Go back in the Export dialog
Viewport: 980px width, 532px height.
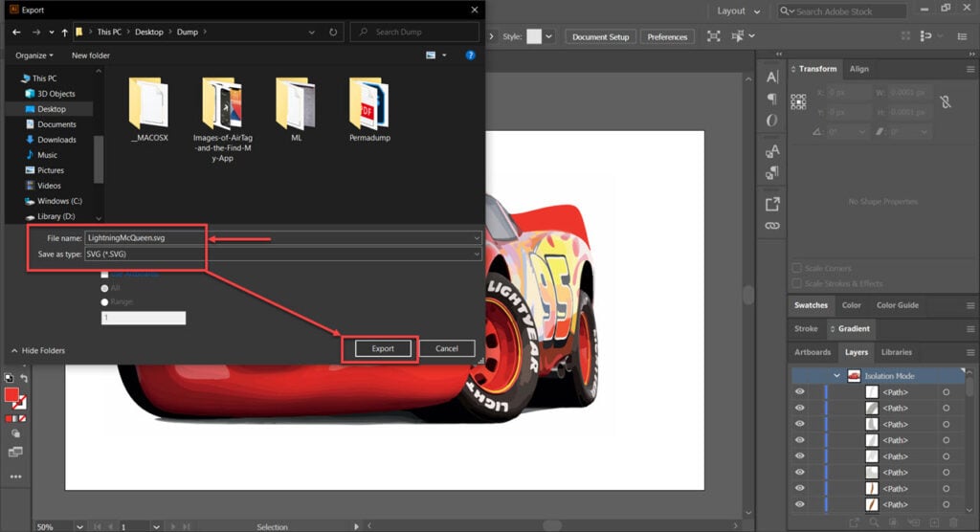pyautogui.click(x=17, y=32)
